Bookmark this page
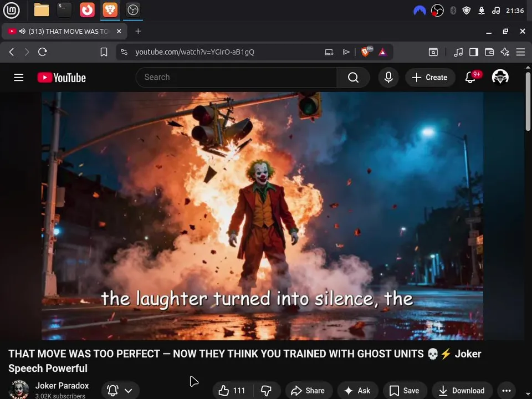 pos(104,52)
